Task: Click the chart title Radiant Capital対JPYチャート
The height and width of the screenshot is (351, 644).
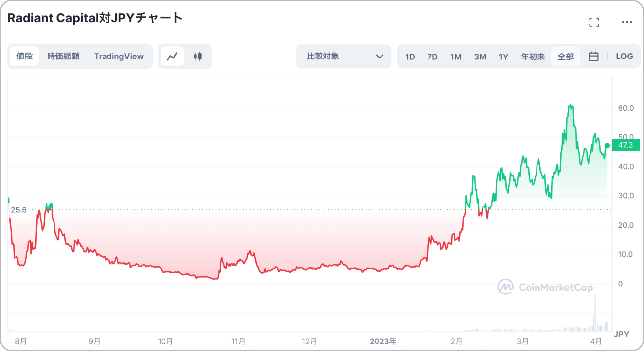Action: click(x=95, y=18)
